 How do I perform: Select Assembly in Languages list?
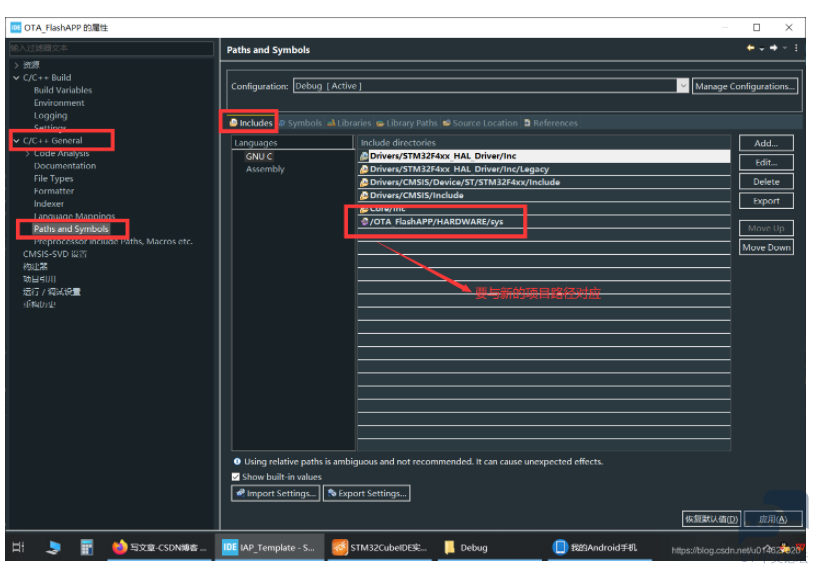(x=265, y=169)
